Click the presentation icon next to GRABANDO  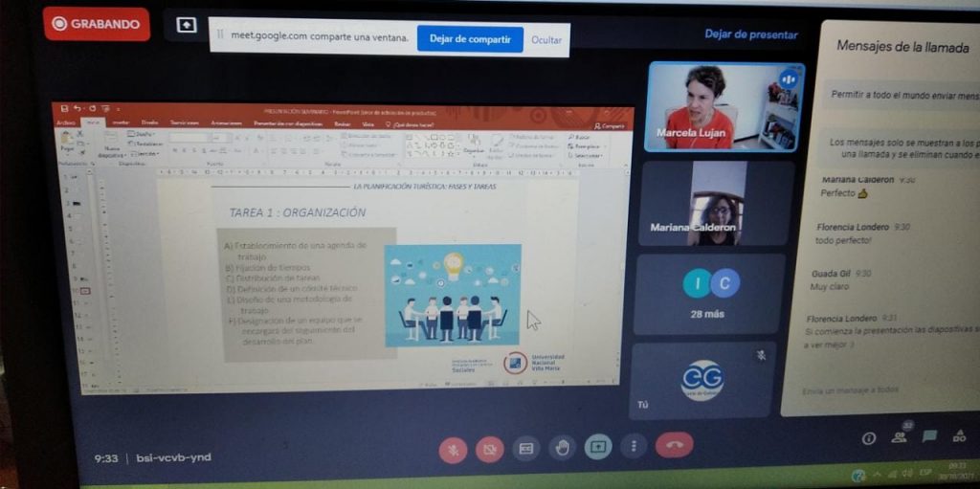pos(187,25)
